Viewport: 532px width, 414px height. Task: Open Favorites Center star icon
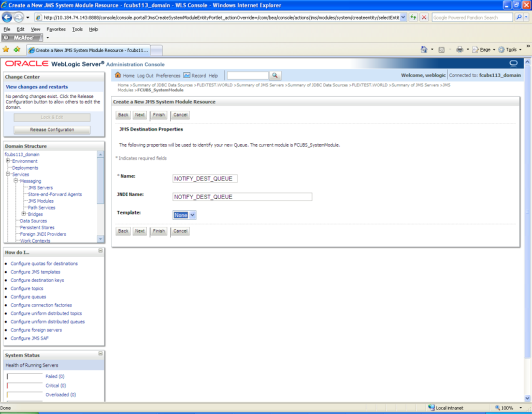pos(6,50)
